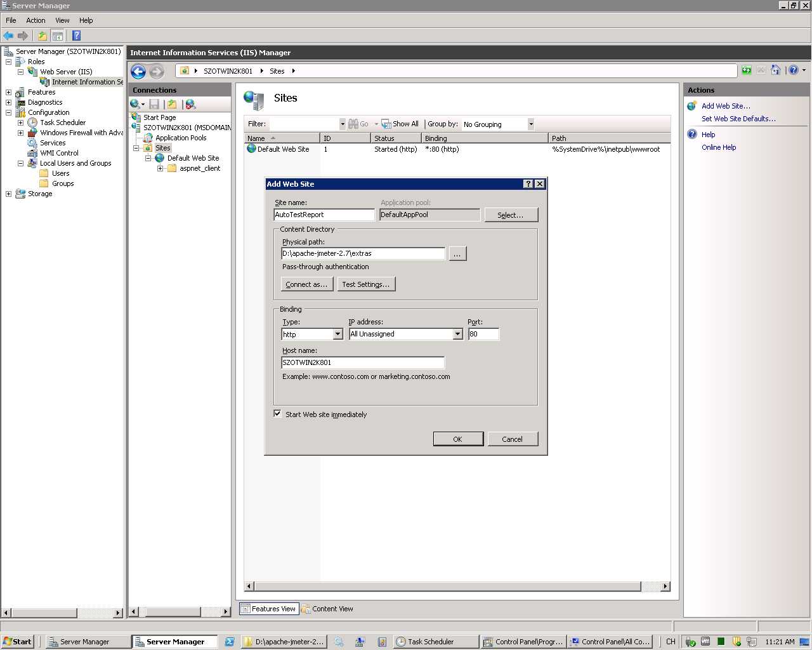Switch to Features View tab
812x650 pixels.
coord(268,609)
